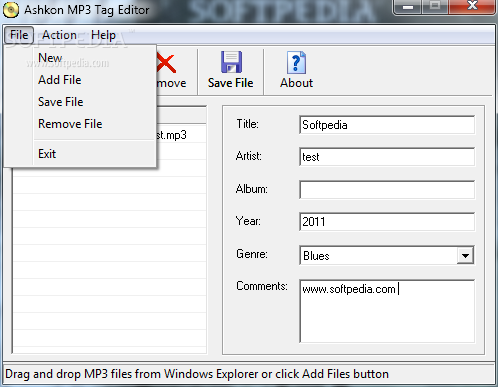This screenshot has width=498, height=387.
Task: Click the Title field containing Softpedia
Action: point(387,125)
